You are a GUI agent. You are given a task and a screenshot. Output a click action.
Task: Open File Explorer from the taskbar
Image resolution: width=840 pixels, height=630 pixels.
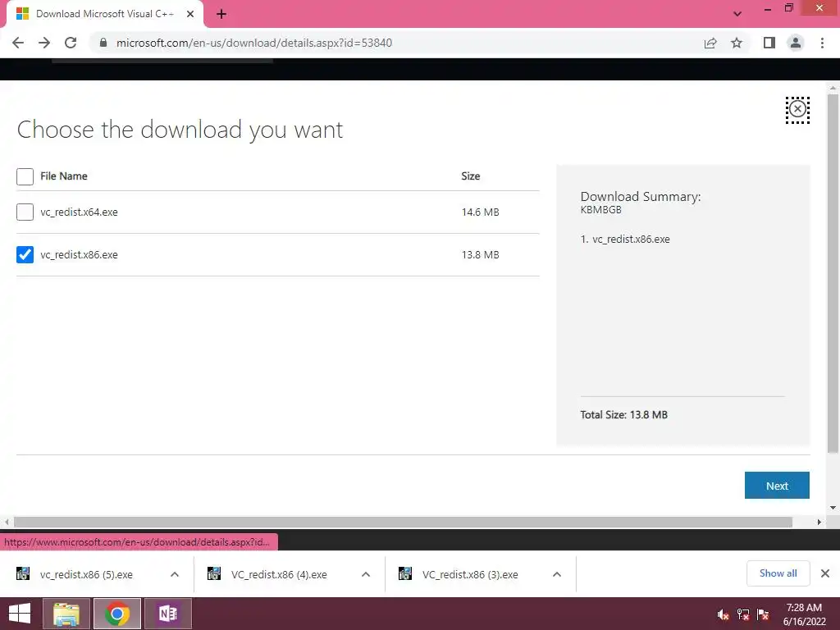coord(66,614)
